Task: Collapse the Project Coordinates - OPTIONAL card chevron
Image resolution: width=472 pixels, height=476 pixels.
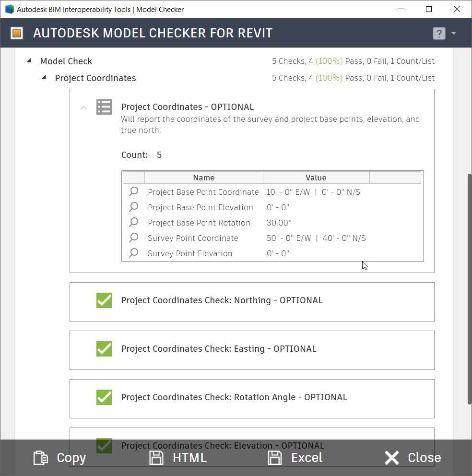Action: coord(83,107)
